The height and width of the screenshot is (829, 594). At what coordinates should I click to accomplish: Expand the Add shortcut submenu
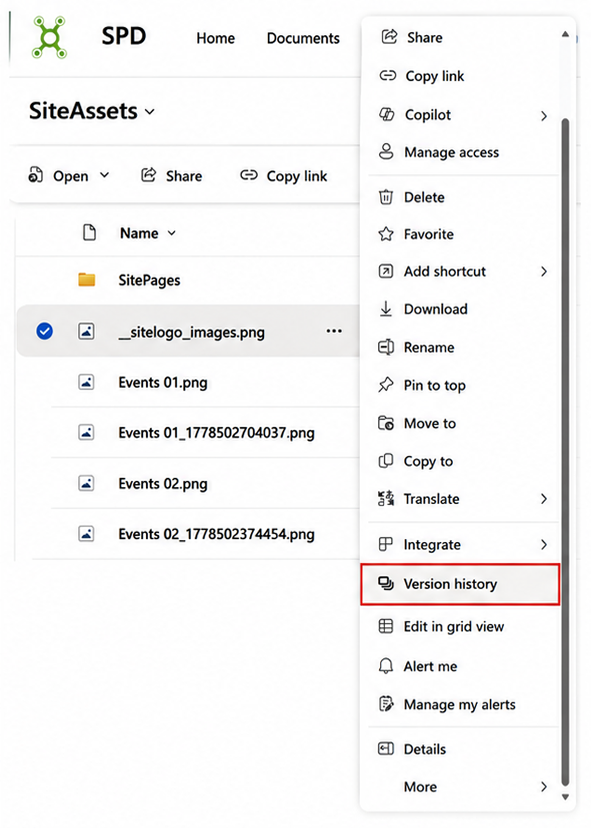tap(544, 271)
